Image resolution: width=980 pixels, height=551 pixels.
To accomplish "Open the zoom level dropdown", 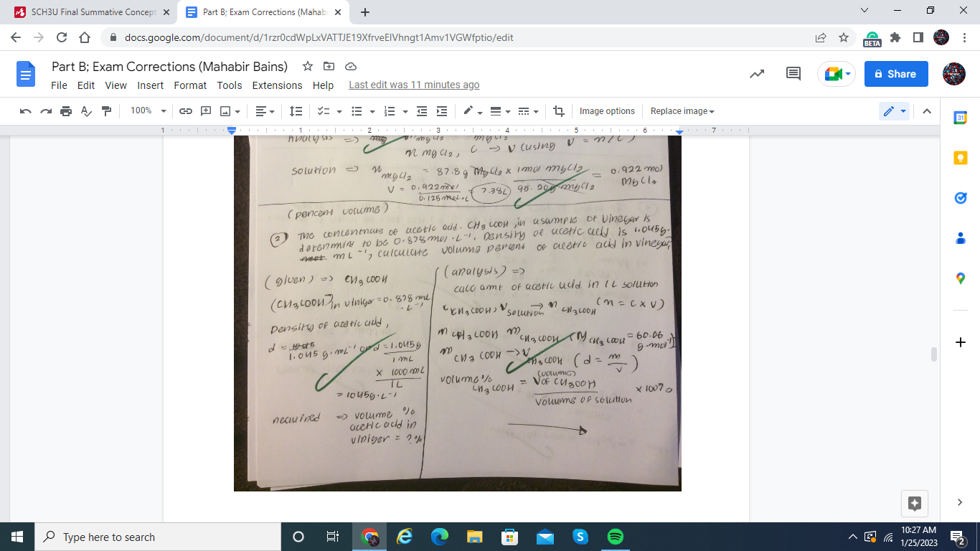I will [x=147, y=110].
